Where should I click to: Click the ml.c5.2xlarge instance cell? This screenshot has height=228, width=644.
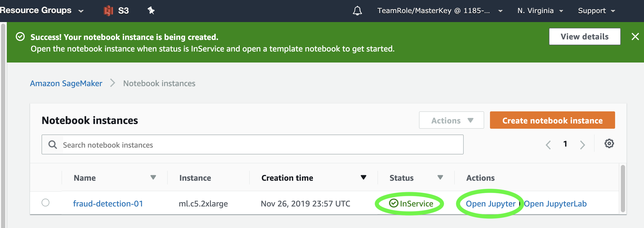(x=203, y=204)
